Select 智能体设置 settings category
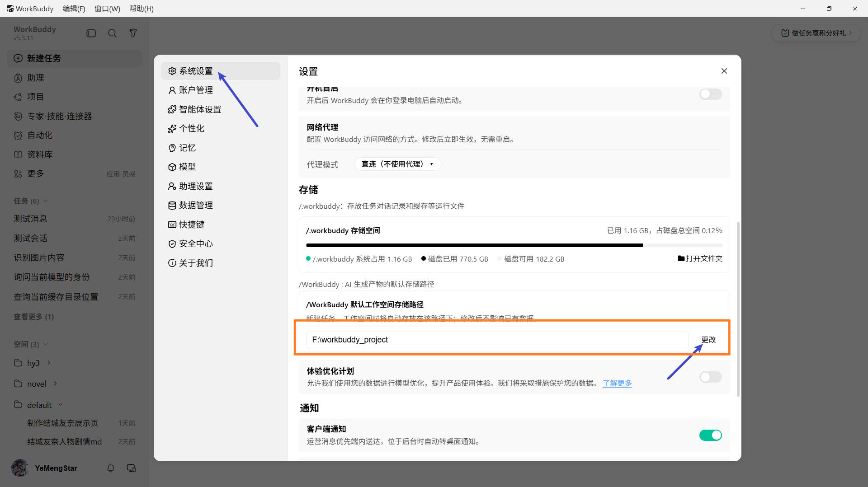Viewport: 868px width, 487px height. 221,109
